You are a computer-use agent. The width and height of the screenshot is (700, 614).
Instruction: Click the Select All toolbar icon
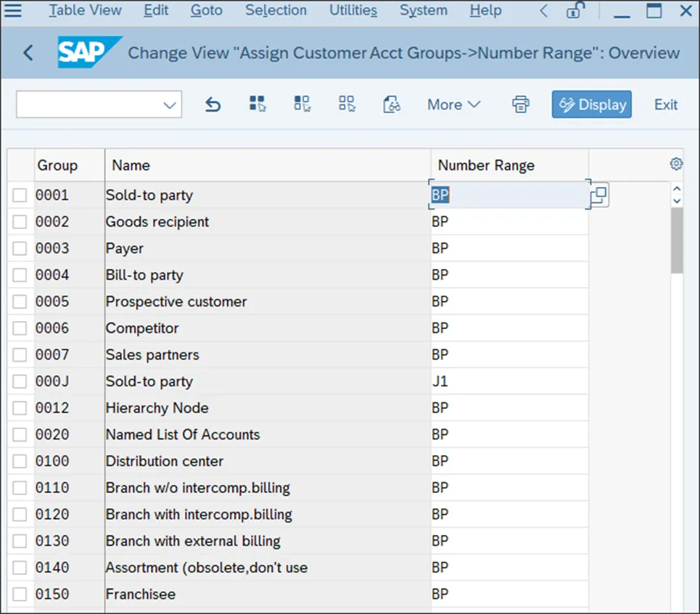(258, 104)
